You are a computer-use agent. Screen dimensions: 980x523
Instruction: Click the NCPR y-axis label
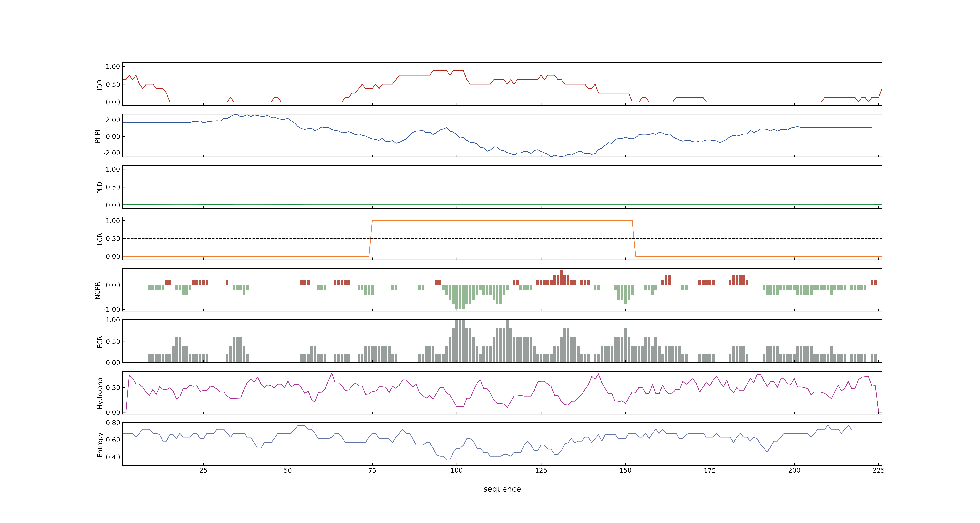(97, 290)
